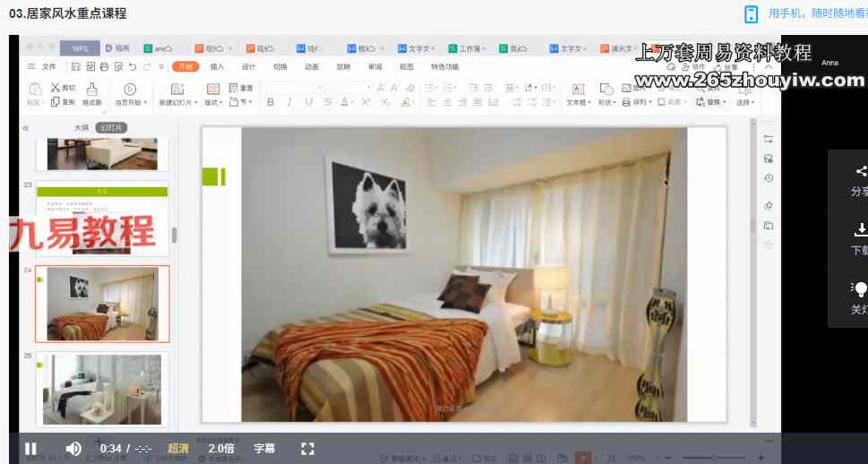Click the 字幕 subtitles button
The width and height of the screenshot is (868, 464).
tap(264, 449)
